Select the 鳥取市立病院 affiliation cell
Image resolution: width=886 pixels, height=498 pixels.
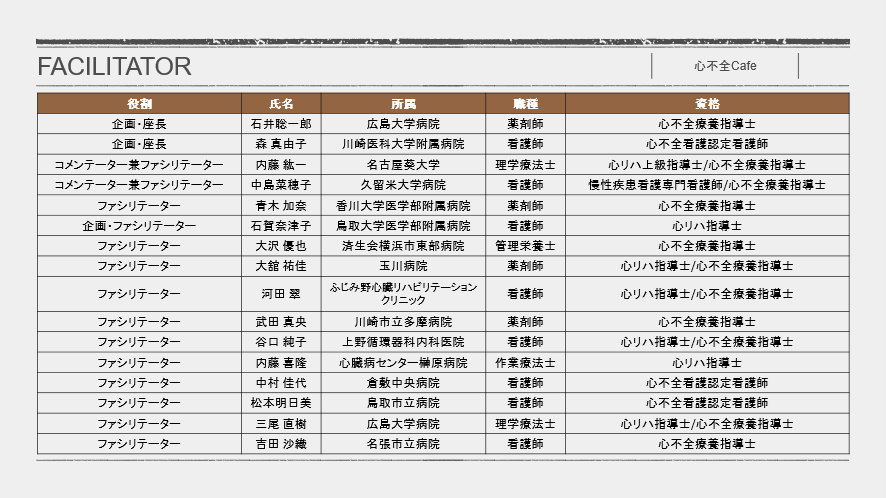click(403, 403)
